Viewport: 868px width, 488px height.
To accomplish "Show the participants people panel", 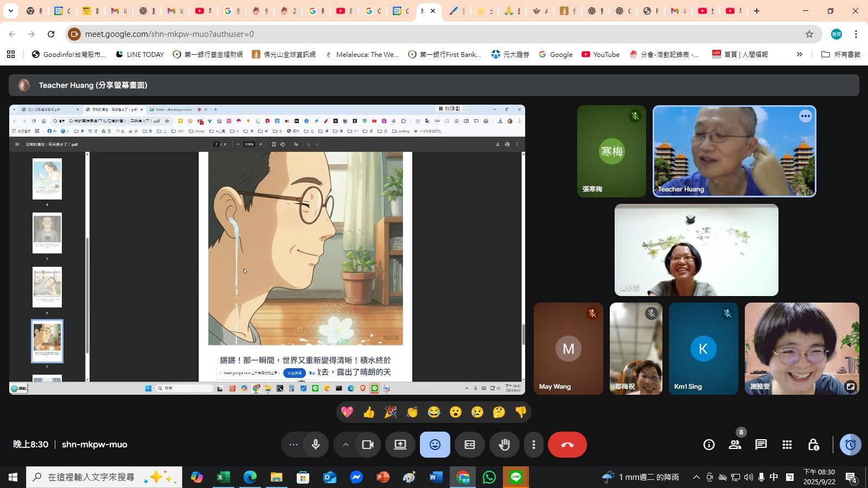I will tap(735, 445).
